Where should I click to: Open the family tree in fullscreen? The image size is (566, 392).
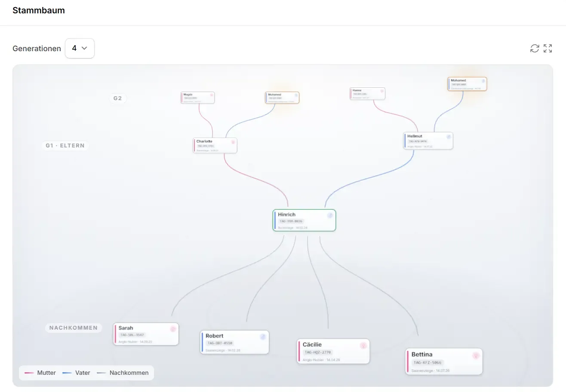(x=548, y=48)
